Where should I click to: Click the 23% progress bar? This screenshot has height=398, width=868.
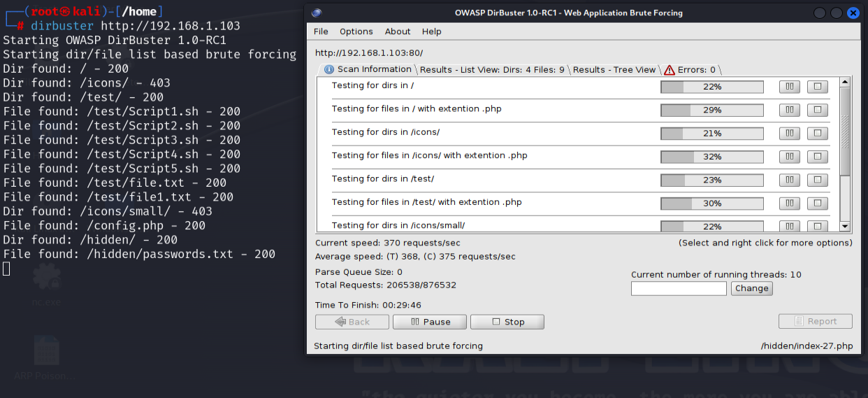(712, 180)
